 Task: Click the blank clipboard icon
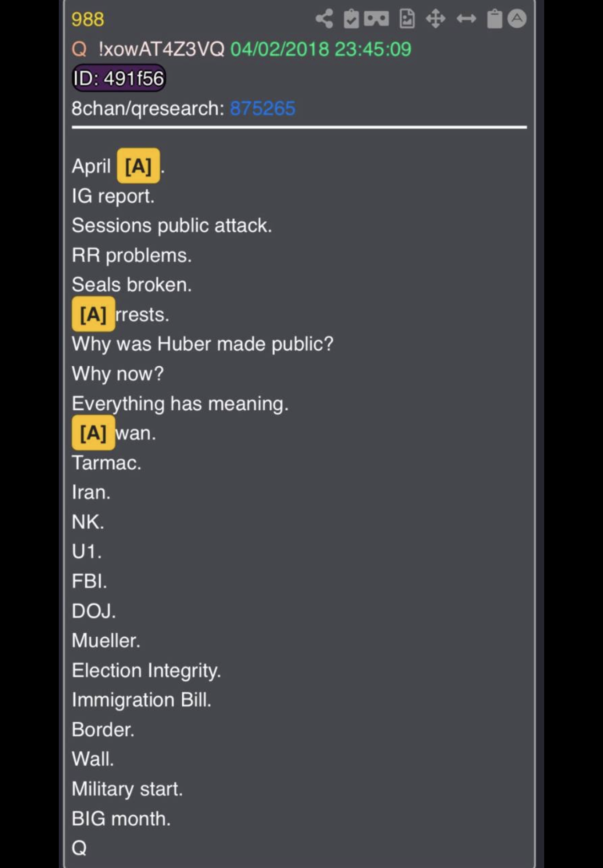click(x=494, y=18)
